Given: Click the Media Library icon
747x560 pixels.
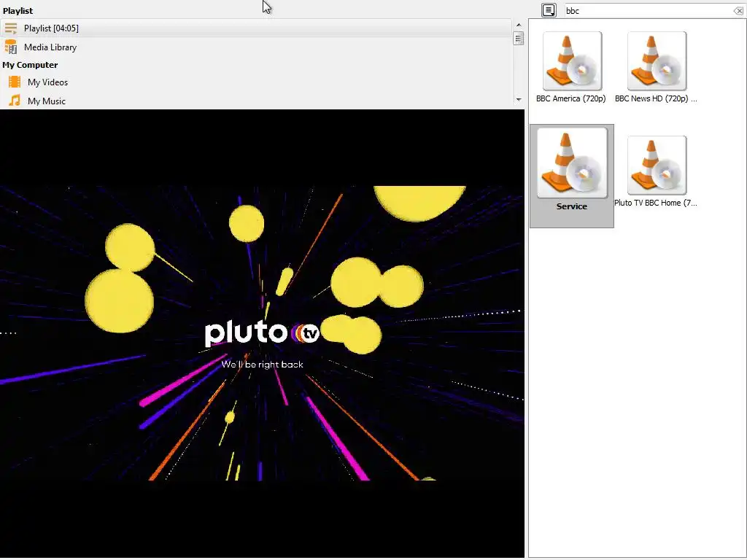Looking at the screenshot, I should click(10, 47).
